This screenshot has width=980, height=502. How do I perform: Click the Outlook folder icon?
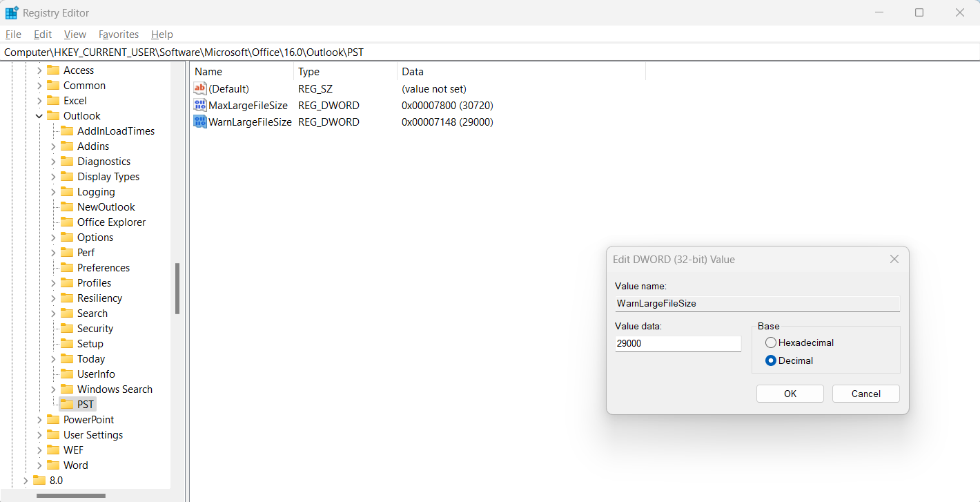[53, 115]
